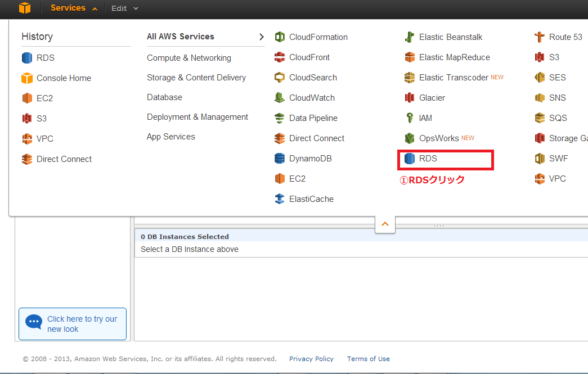588x374 pixels.
Task: Click the copyright notice text
Action: 150,359
